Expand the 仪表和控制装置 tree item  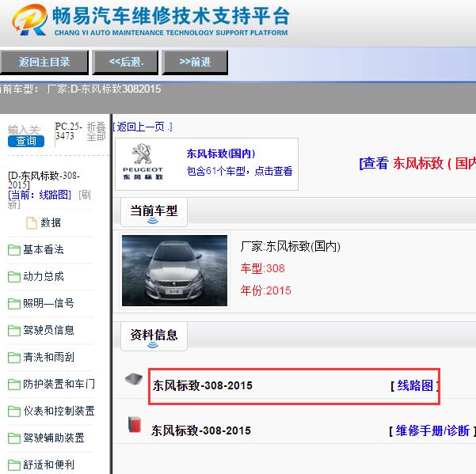[59, 411]
